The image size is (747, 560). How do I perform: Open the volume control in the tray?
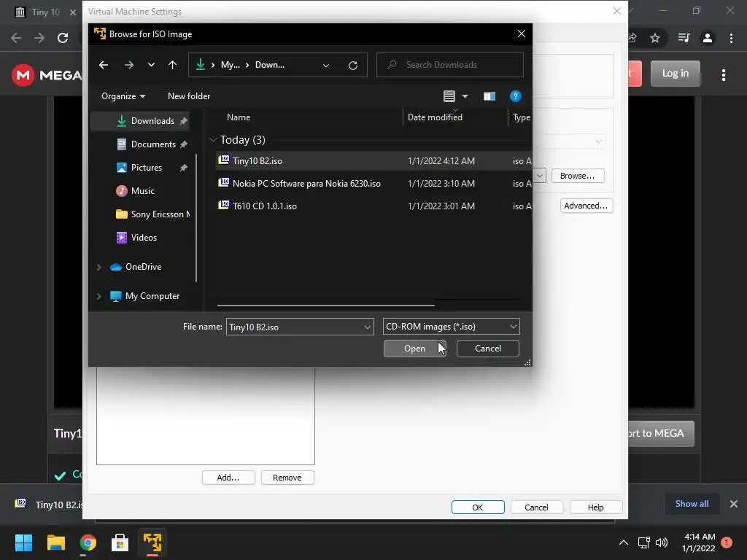(x=662, y=542)
